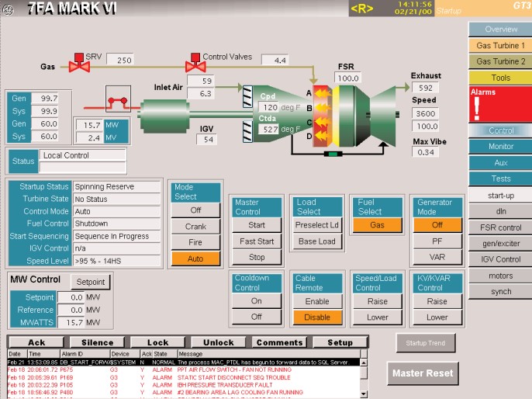Click Master Control Stop
The image size is (532, 399).
[257, 258]
